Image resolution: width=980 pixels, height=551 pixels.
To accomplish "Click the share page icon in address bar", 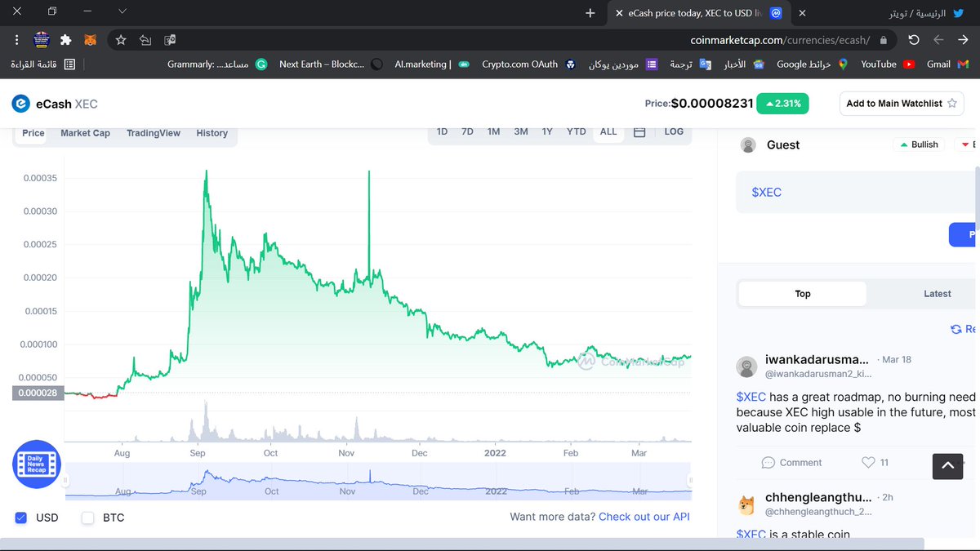I will [x=145, y=39].
